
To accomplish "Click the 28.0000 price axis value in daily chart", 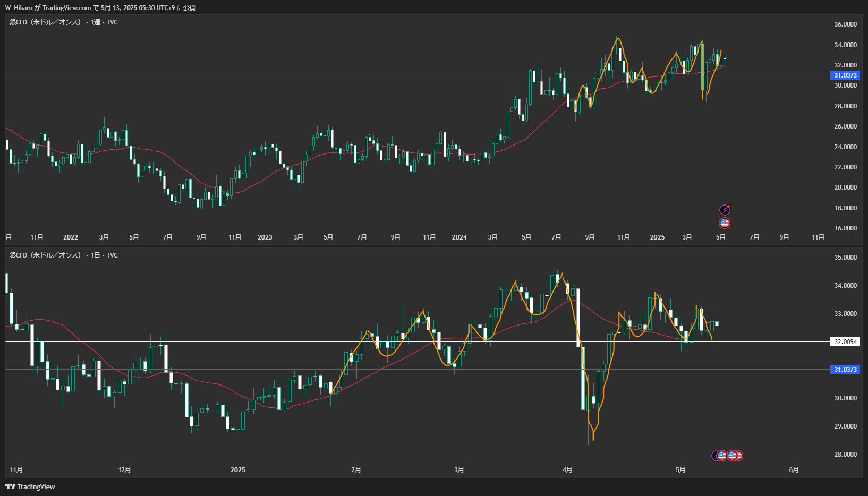I will 845,455.
